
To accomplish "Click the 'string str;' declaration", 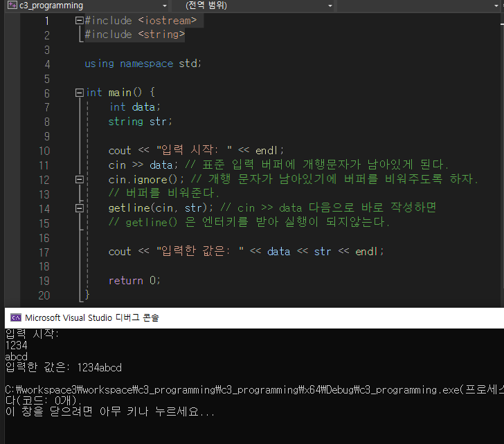I will click(140, 121).
